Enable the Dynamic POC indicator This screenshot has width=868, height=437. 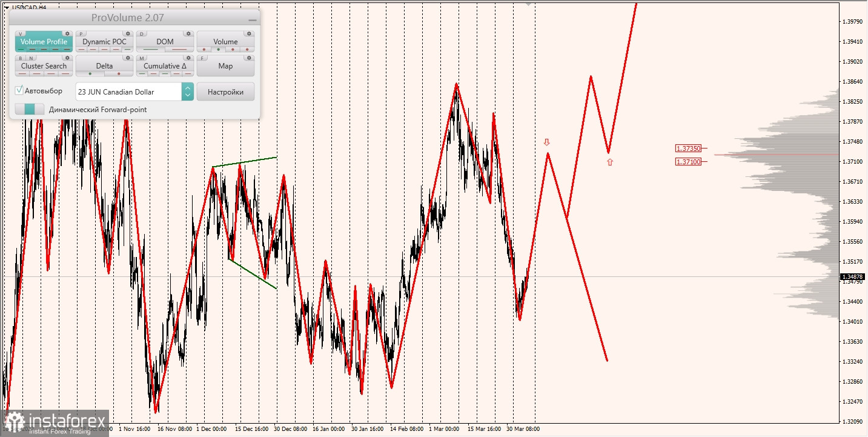pos(104,42)
